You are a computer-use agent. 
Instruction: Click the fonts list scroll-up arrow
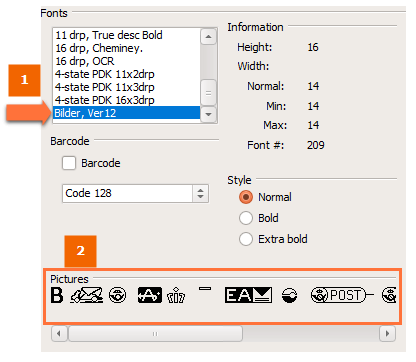click(x=209, y=36)
